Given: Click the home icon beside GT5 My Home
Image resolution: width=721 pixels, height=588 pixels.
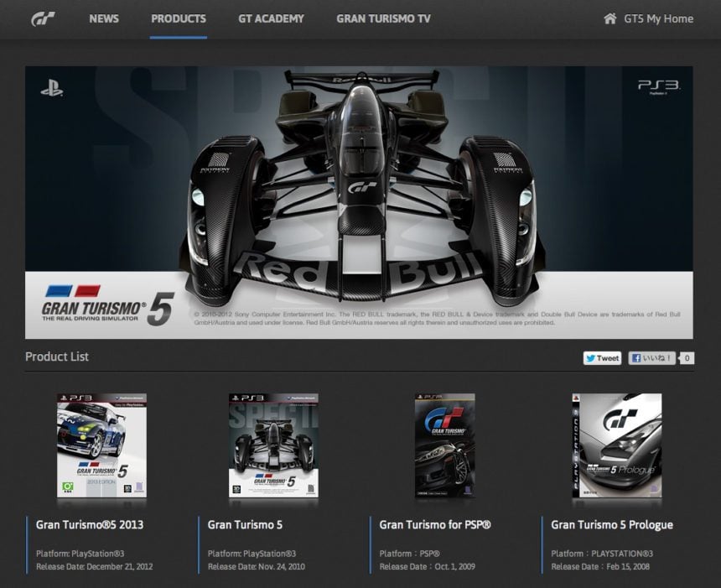Looking at the screenshot, I should click(x=609, y=18).
